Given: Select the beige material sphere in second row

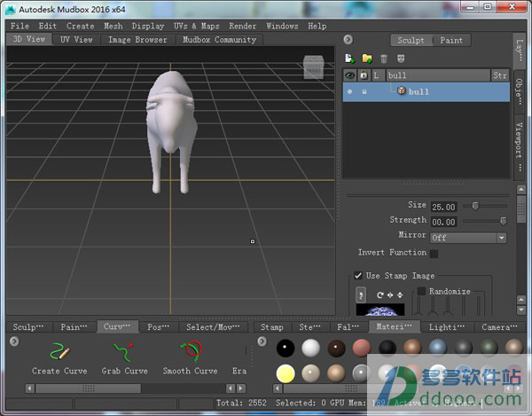Looking at the screenshot, I should click(x=311, y=373).
